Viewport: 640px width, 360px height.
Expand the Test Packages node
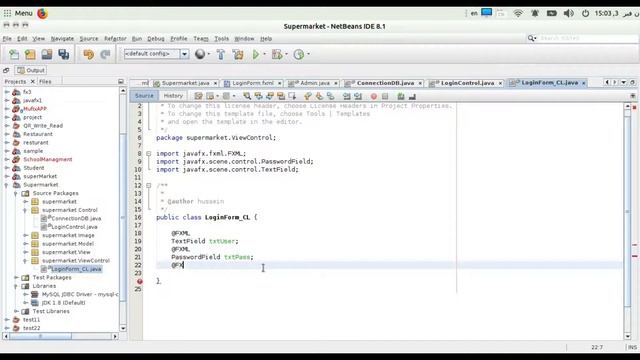point(16,278)
